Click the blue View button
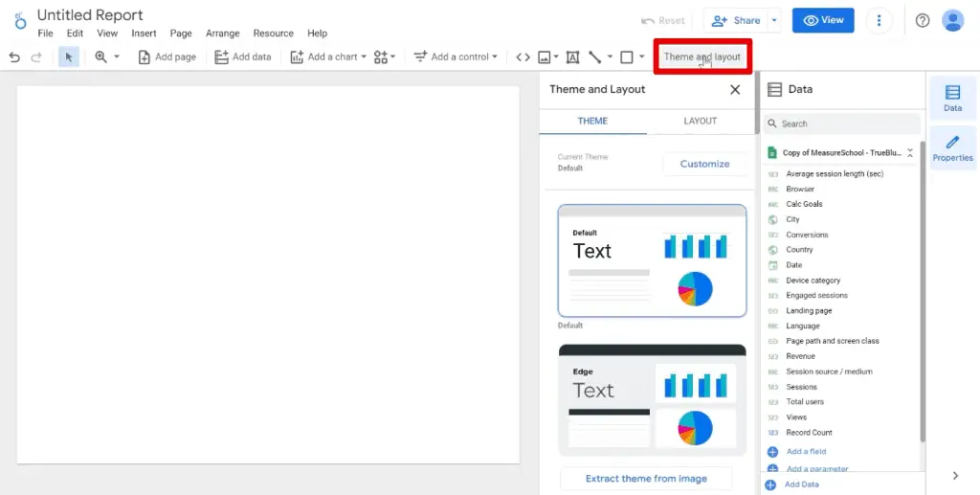The width and height of the screenshot is (980, 495). 823,21
